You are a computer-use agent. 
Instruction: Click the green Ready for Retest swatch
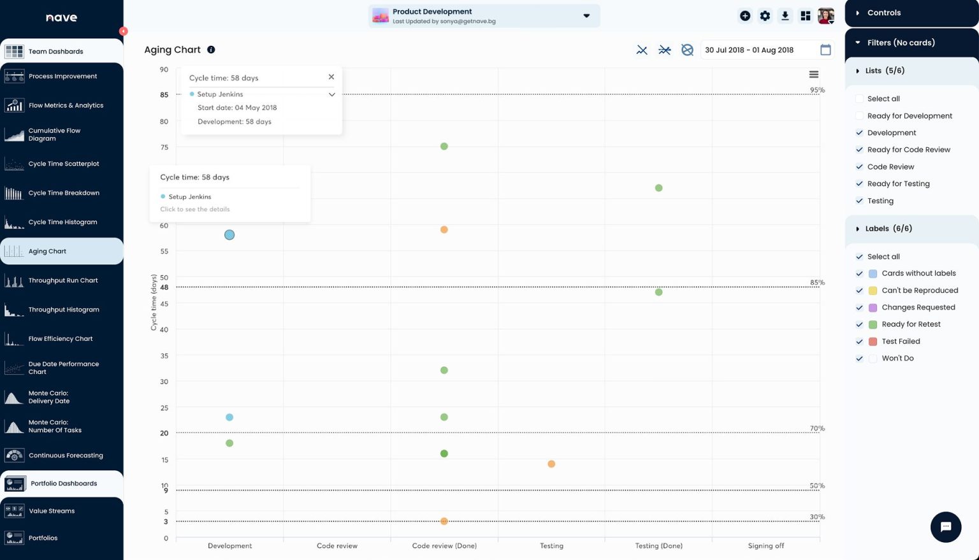click(873, 324)
